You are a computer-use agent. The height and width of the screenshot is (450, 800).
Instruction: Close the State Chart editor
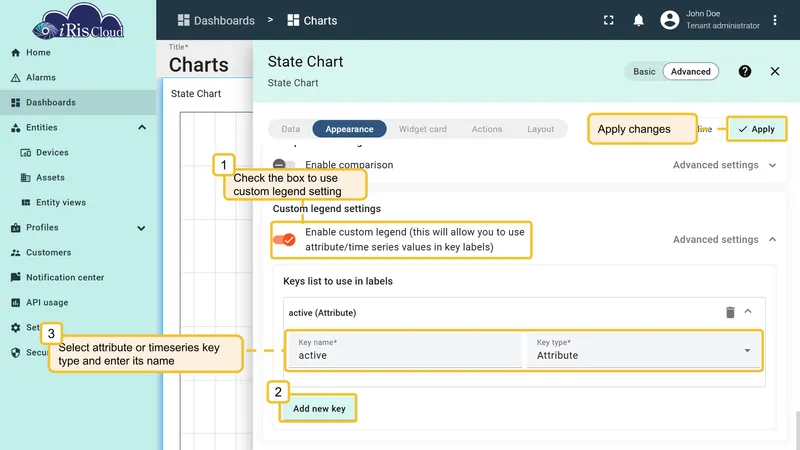(x=775, y=71)
